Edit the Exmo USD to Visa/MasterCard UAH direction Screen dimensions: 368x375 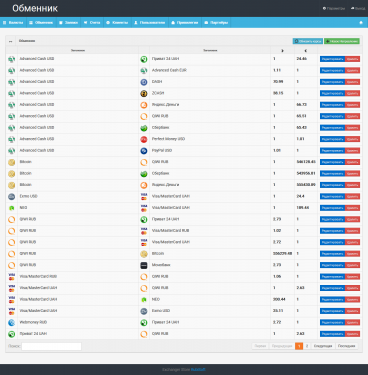(332, 197)
